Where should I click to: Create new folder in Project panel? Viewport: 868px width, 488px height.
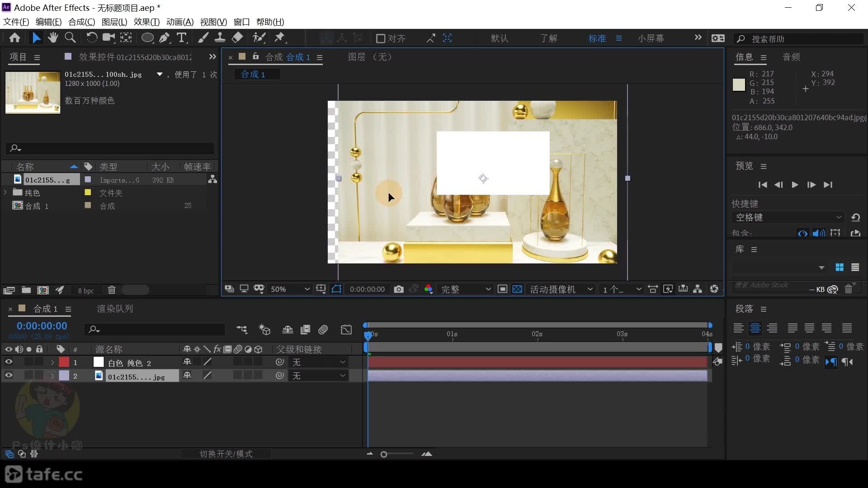pyautogui.click(x=26, y=290)
